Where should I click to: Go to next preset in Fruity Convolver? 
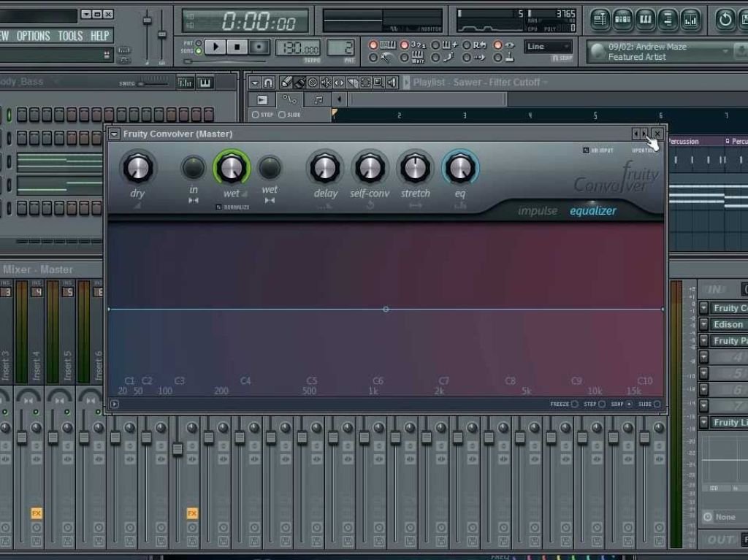tap(644, 134)
